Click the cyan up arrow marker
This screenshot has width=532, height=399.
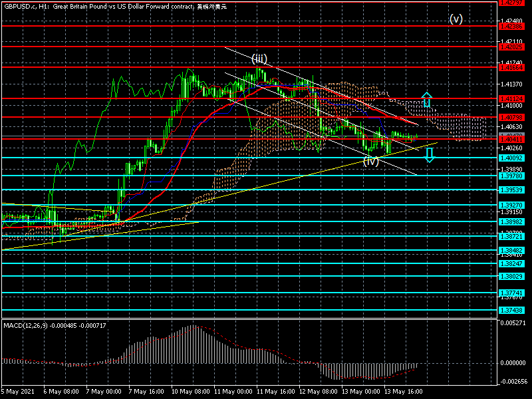click(x=428, y=100)
